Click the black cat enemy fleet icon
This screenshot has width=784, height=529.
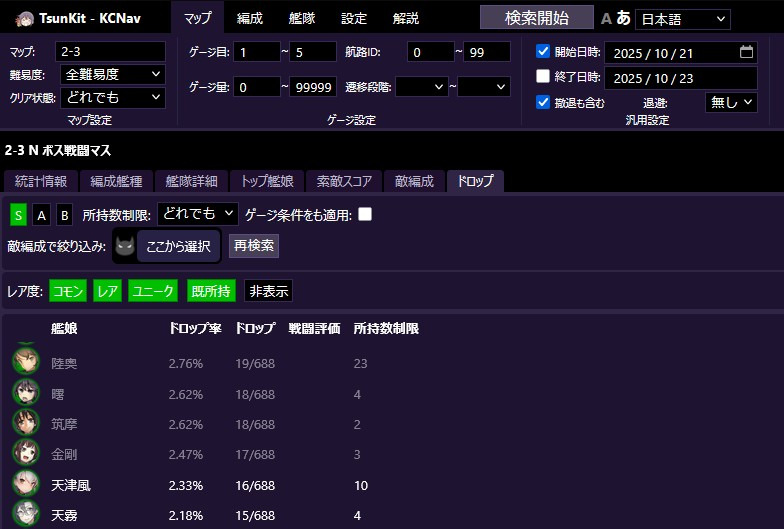tap(124, 245)
